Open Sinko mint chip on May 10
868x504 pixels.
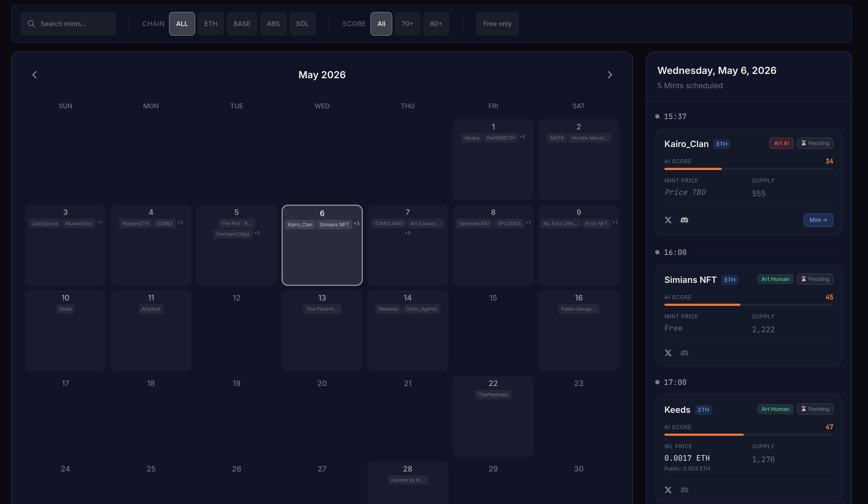66,309
